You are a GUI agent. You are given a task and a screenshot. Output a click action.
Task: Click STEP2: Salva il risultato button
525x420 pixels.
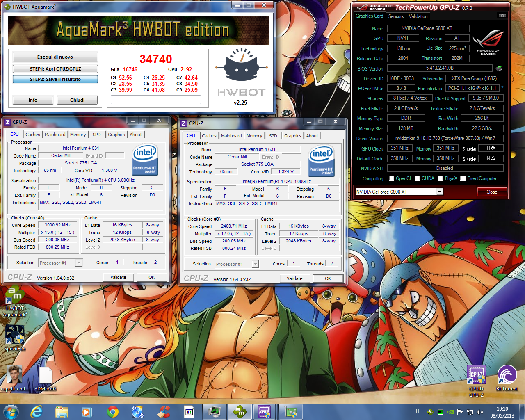pos(55,79)
